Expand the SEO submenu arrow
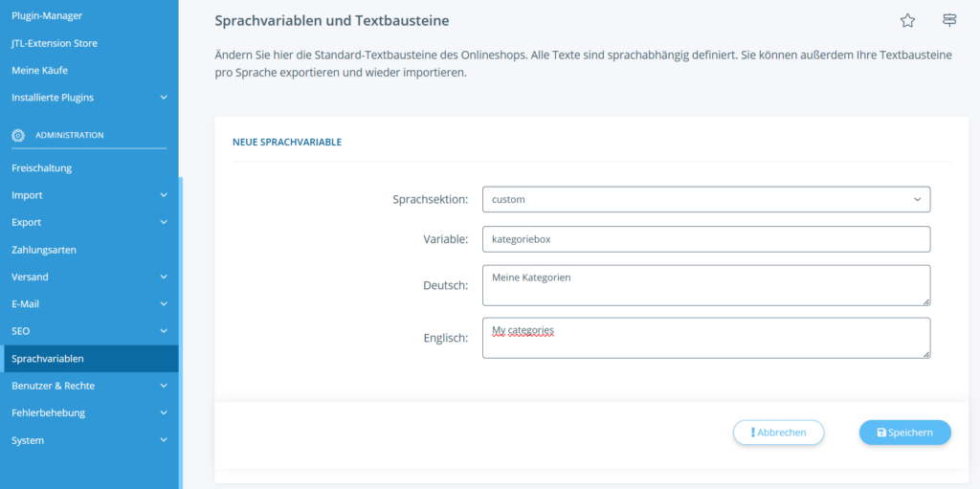The image size is (980, 489). pyautogui.click(x=164, y=331)
